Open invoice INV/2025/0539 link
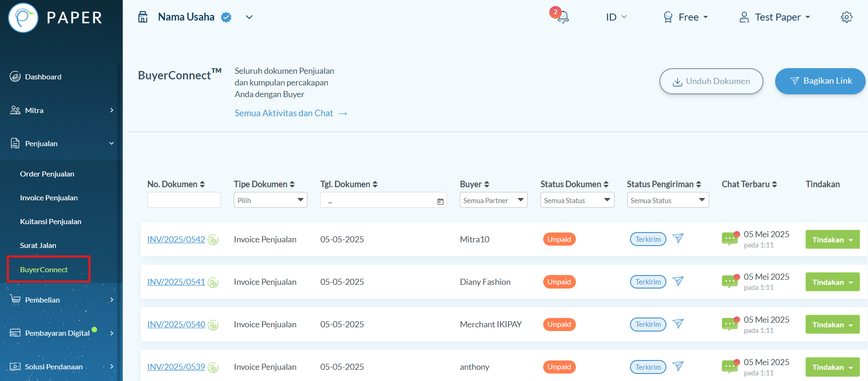Image resolution: width=868 pixels, height=381 pixels. 176,367
